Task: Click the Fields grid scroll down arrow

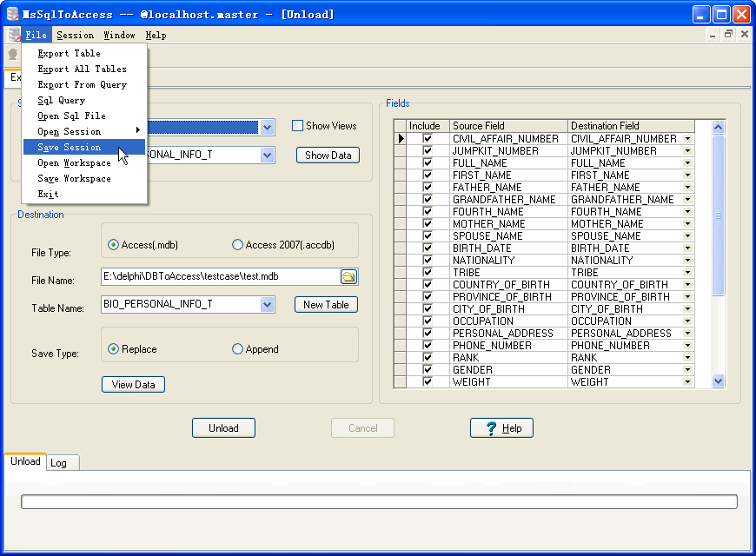Action: coord(718,381)
